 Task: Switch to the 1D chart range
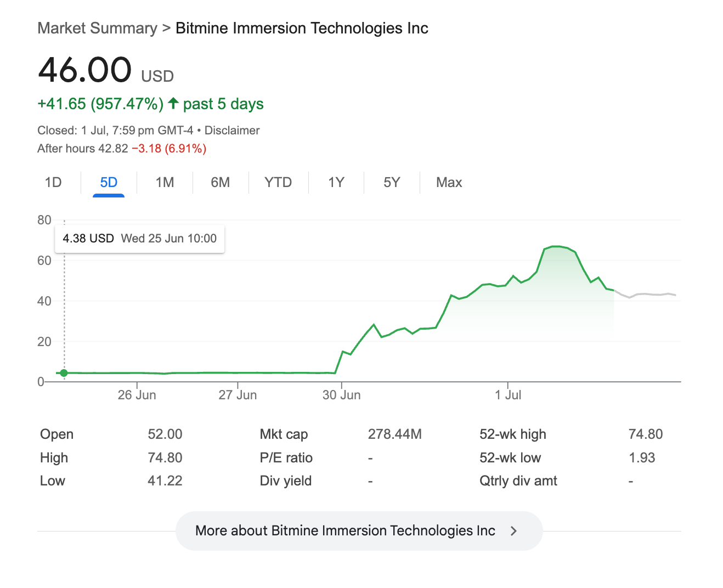coord(53,182)
